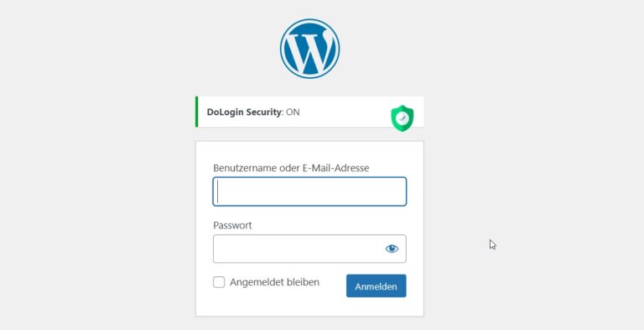Click the green DoLogin shield icon
The image size is (644, 330).
(x=402, y=118)
